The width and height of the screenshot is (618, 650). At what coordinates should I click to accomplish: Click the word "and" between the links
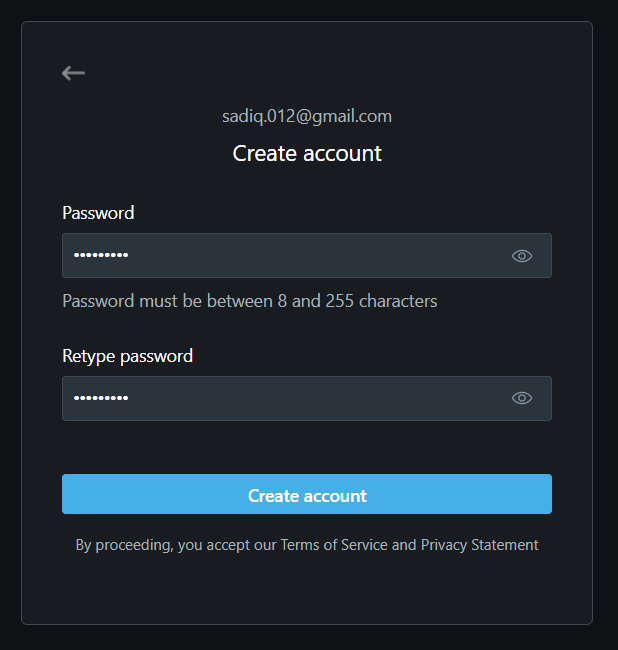pyautogui.click(x=404, y=545)
